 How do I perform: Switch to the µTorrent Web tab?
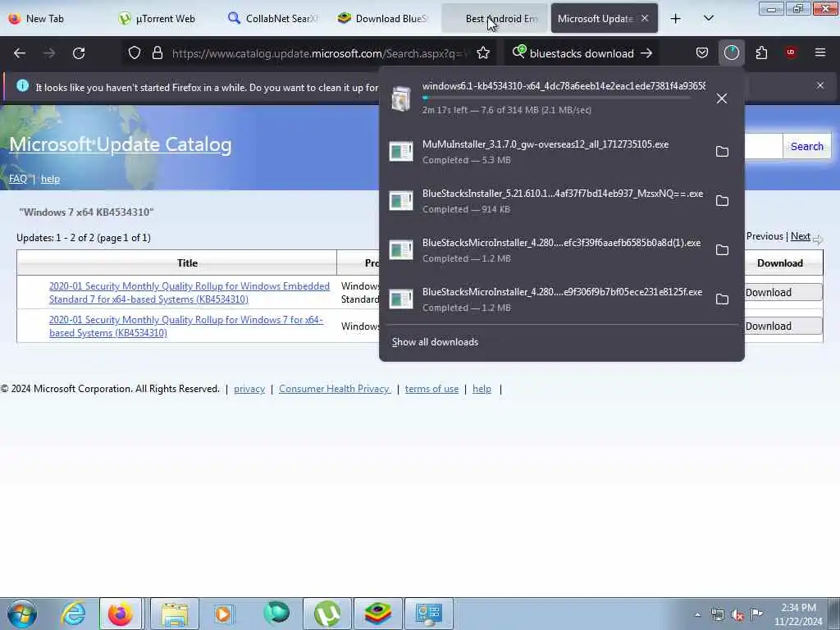166,19
